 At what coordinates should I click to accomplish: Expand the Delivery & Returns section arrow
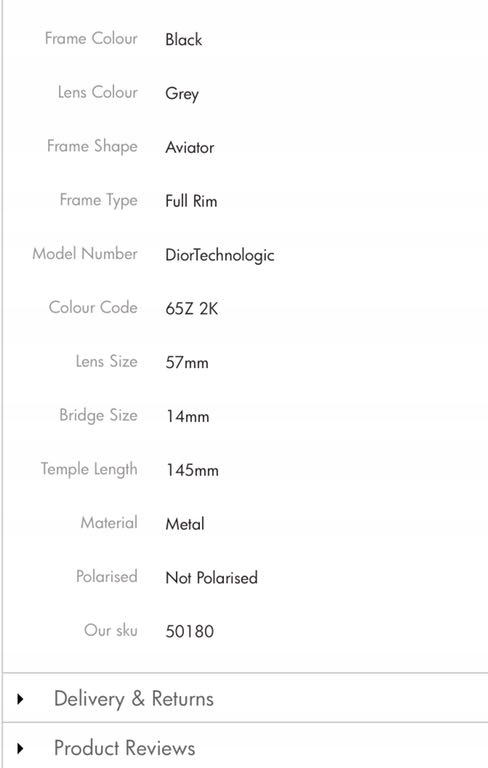[x=20, y=698]
